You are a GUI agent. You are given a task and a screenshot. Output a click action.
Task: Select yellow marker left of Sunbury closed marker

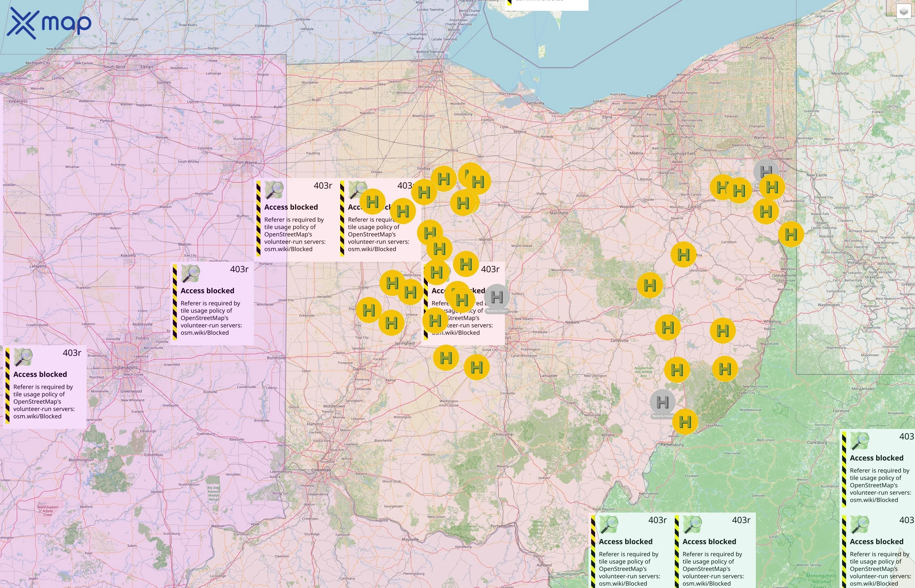click(462, 300)
